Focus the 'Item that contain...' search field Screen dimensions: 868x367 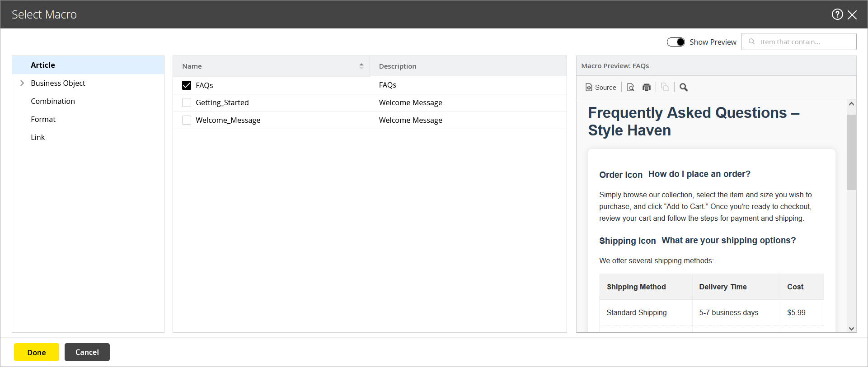[x=799, y=42]
